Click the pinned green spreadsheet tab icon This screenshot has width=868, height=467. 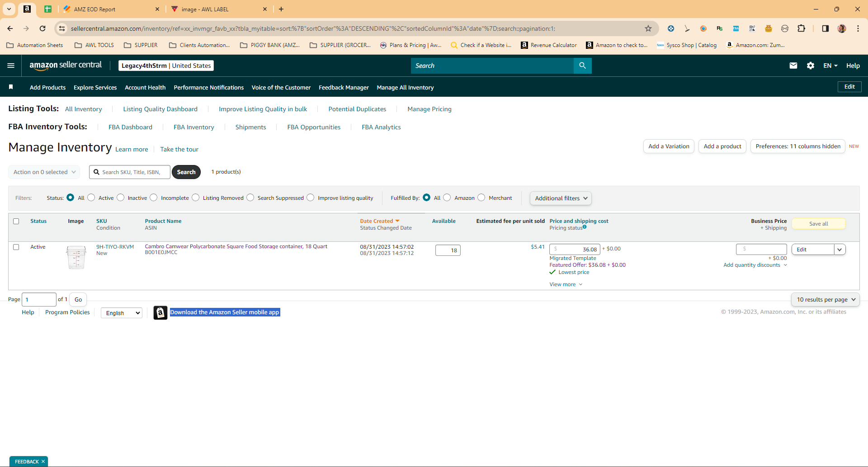coord(48,9)
